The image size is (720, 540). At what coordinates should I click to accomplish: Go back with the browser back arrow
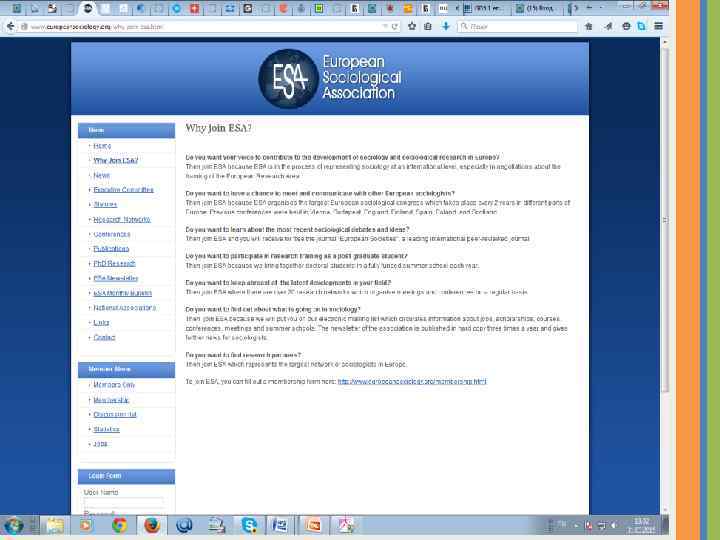pyautogui.click(x=10, y=26)
